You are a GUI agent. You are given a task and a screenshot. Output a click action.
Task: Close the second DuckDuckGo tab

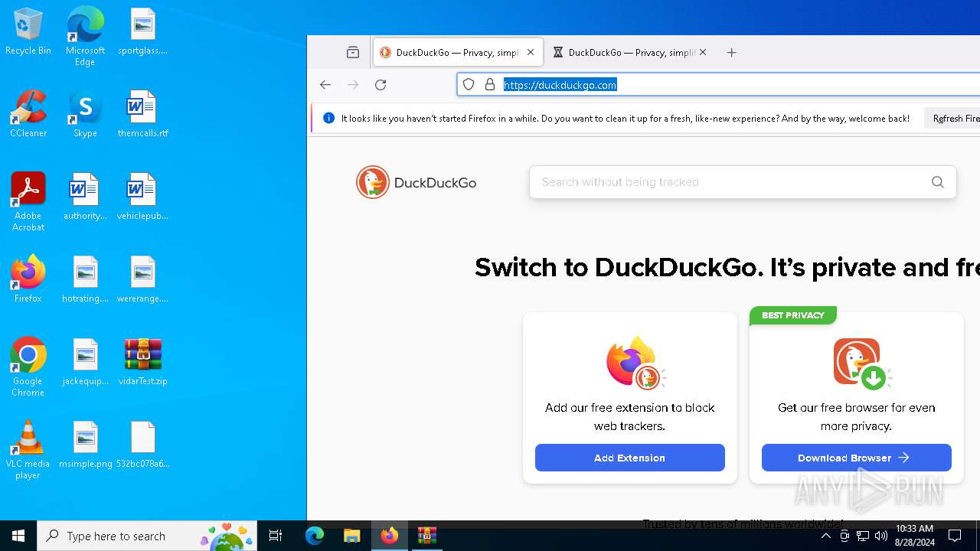click(x=703, y=53)
